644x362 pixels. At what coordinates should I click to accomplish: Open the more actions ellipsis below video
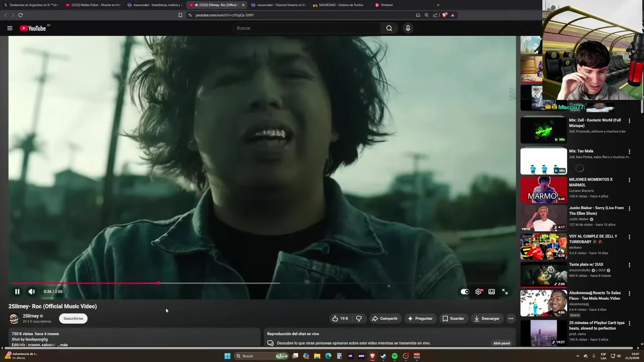pos(511,318)
